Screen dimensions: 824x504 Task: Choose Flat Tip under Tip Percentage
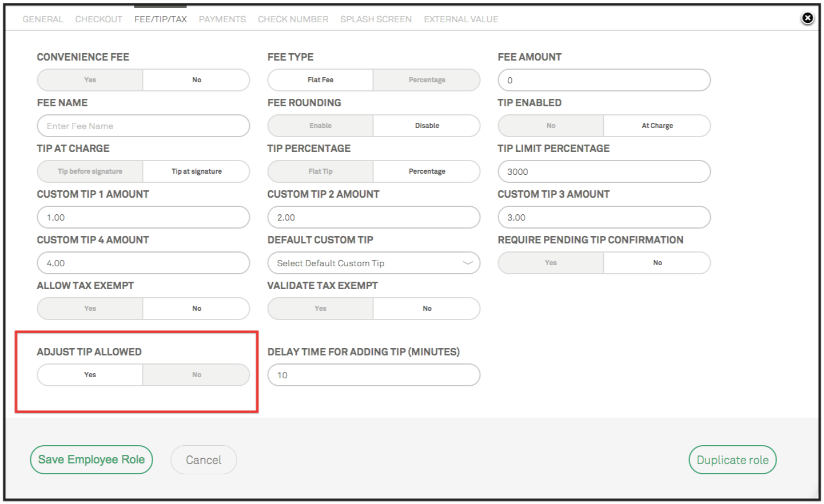(x=321, y=171)
